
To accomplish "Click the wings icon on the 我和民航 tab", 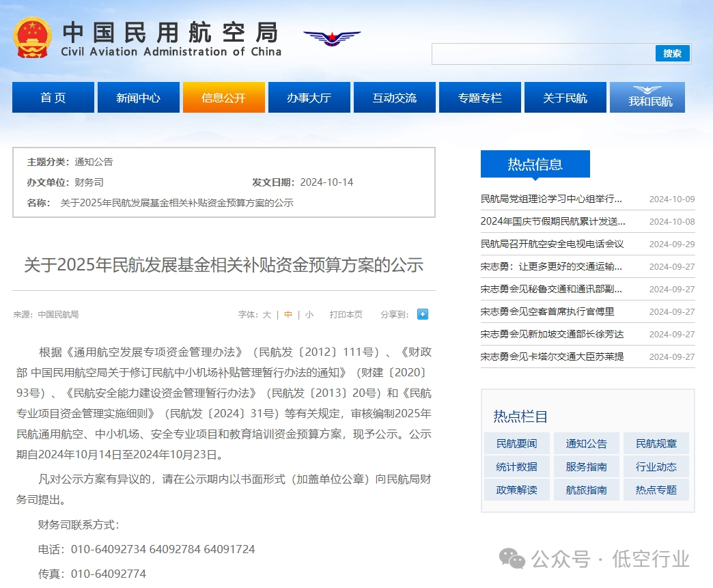I will (x=646, y=88).
